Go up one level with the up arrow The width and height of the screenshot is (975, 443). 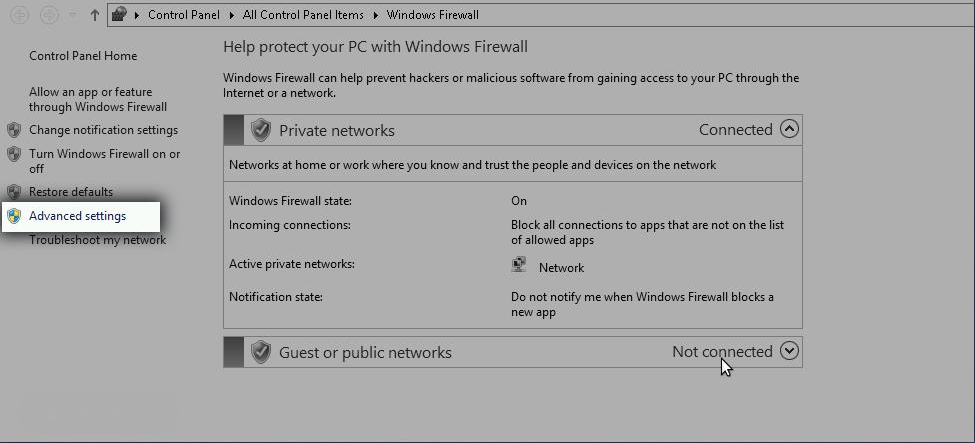pos(95,15)
